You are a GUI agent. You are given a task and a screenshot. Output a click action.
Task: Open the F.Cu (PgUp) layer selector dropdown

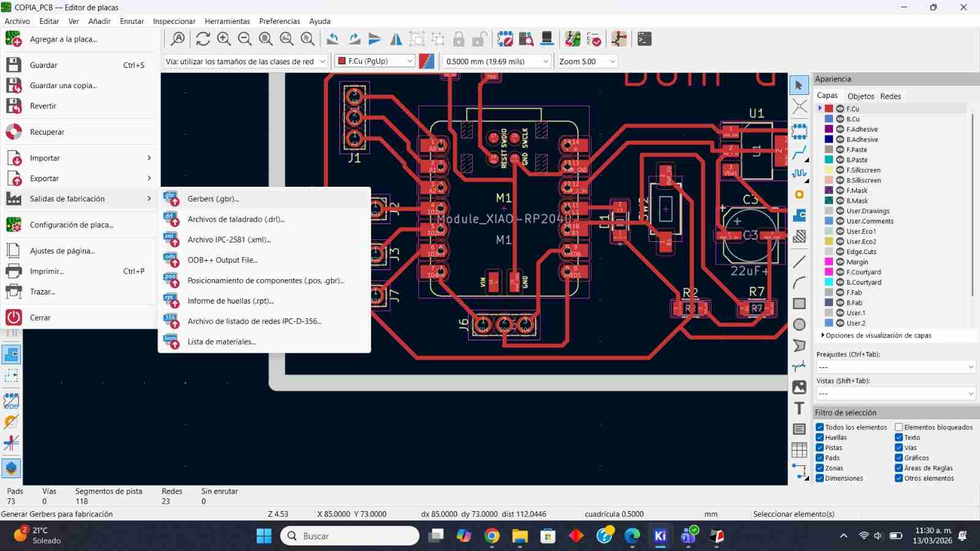point(375,61)
